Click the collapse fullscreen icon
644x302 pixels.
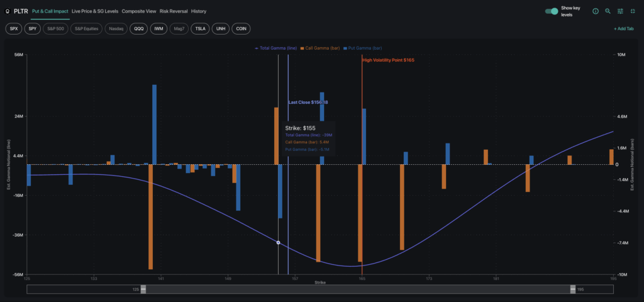pos(632,11)
